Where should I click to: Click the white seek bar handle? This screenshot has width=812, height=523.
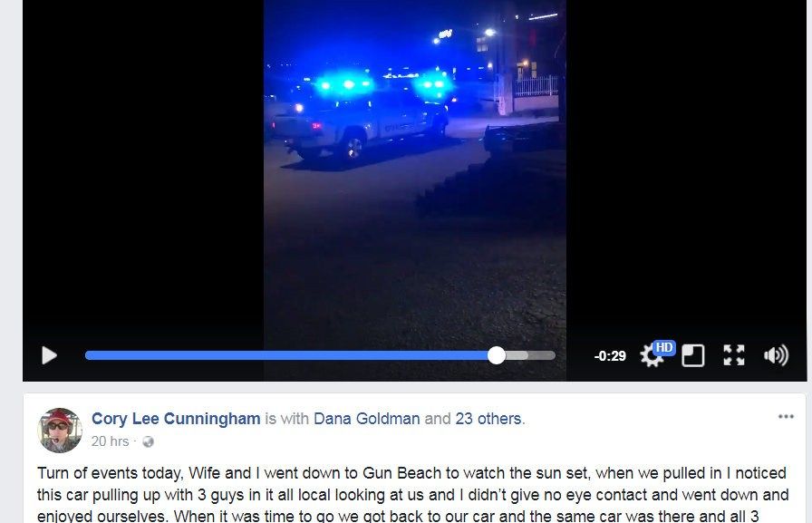tap(497, 355)
